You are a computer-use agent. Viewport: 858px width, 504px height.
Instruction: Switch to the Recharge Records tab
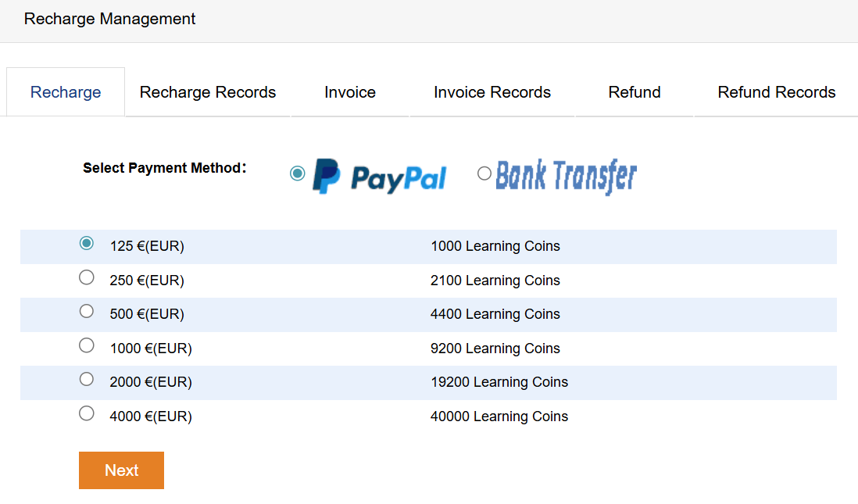coord(208,92)
